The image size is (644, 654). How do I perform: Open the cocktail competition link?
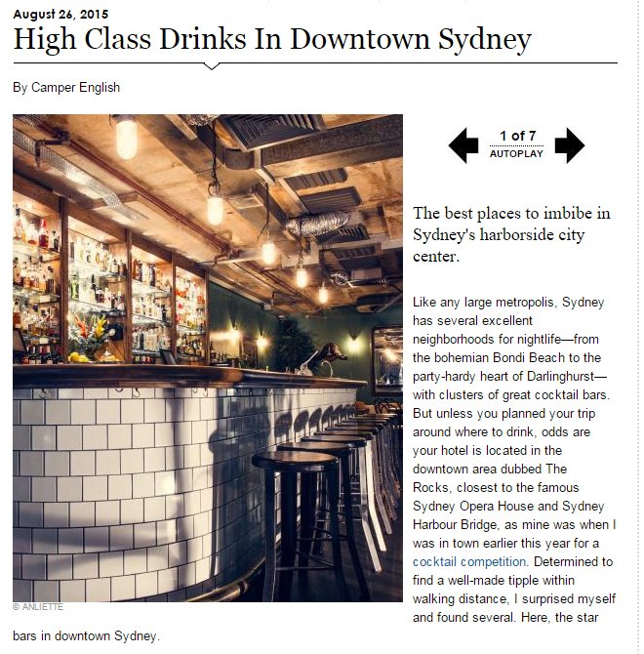pos(469,562)
